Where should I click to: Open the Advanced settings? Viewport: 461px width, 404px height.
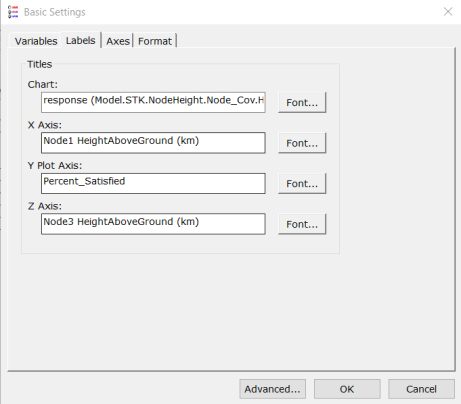[272, 389]
